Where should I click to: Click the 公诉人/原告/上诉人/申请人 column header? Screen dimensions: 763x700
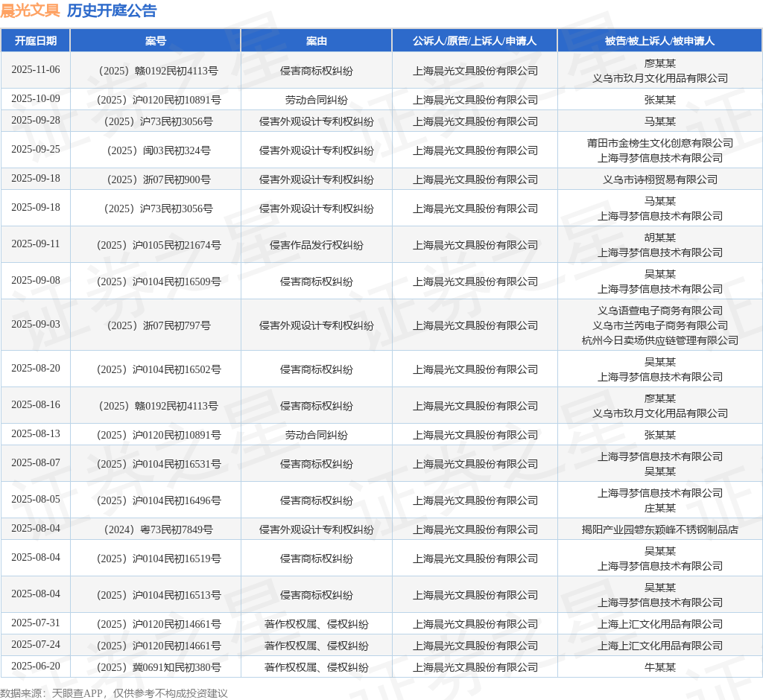click(x=475, y=41)
